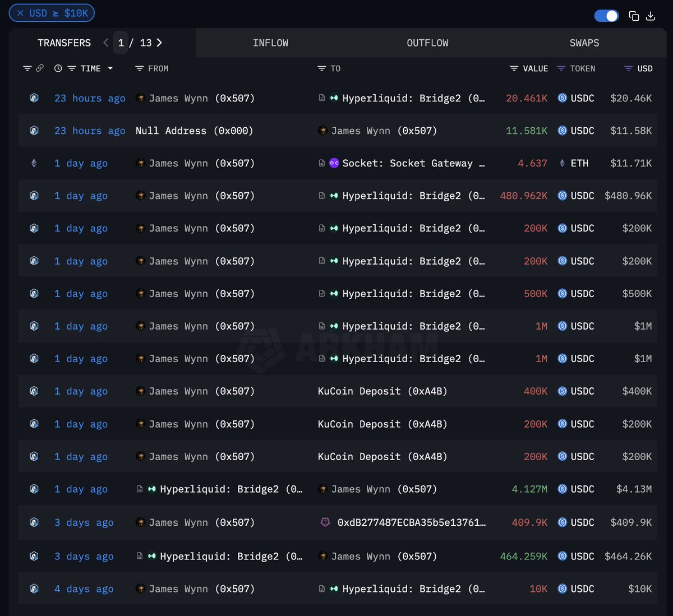
Task: Click Arbitrum chain icon on 409.9K row
Action: [x=34, y=522]
